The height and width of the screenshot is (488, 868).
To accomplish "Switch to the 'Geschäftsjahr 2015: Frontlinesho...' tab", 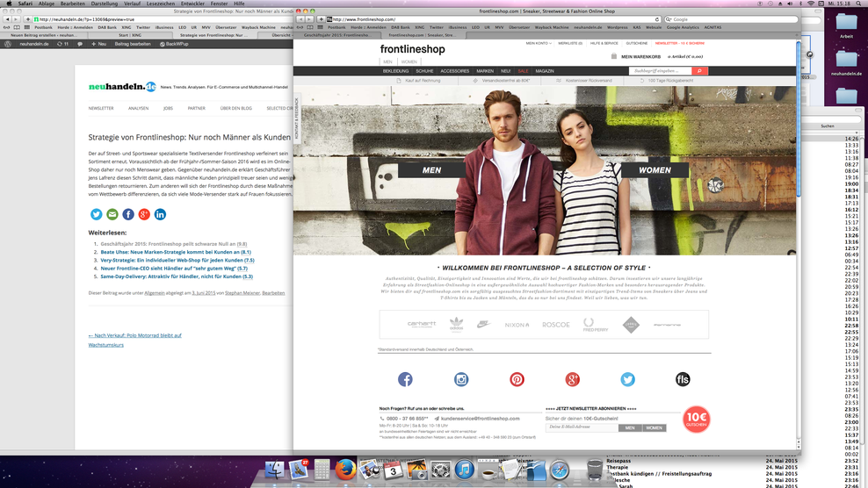I will click(x=337, y=35).
